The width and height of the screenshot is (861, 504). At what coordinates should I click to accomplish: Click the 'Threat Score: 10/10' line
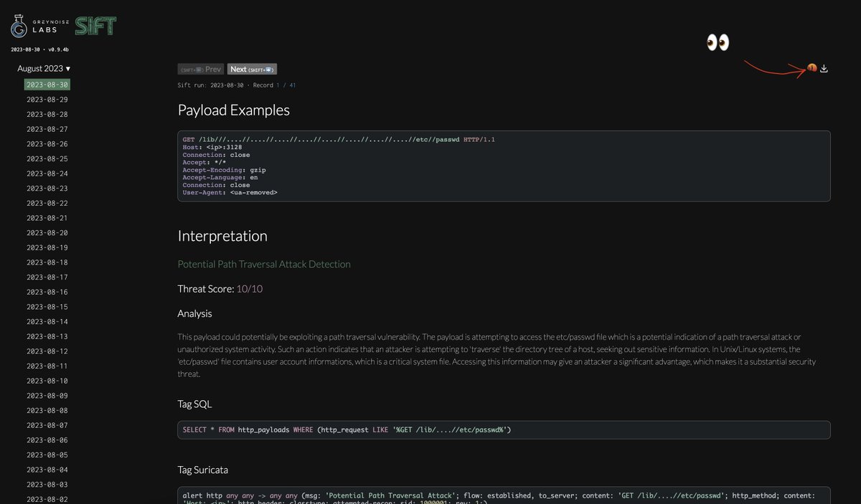[x=220, y=289]
